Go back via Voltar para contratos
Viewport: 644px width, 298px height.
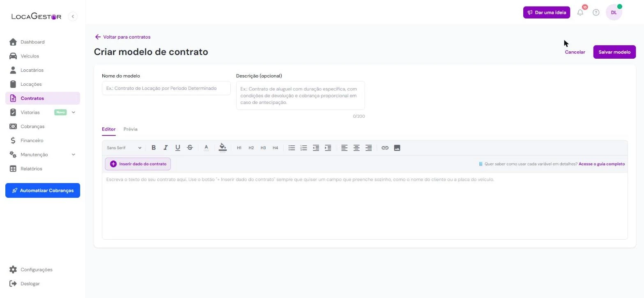[123, 37]
